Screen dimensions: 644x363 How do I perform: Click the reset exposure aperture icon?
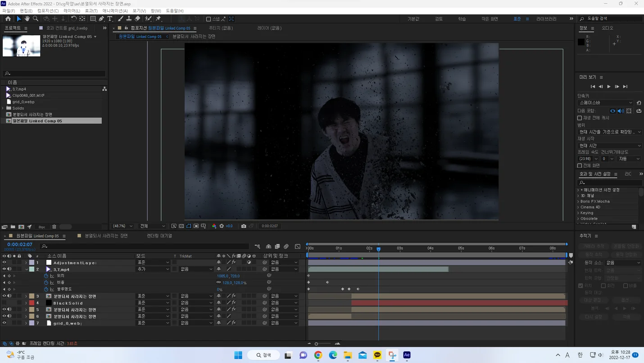click(x=222, y=226)
